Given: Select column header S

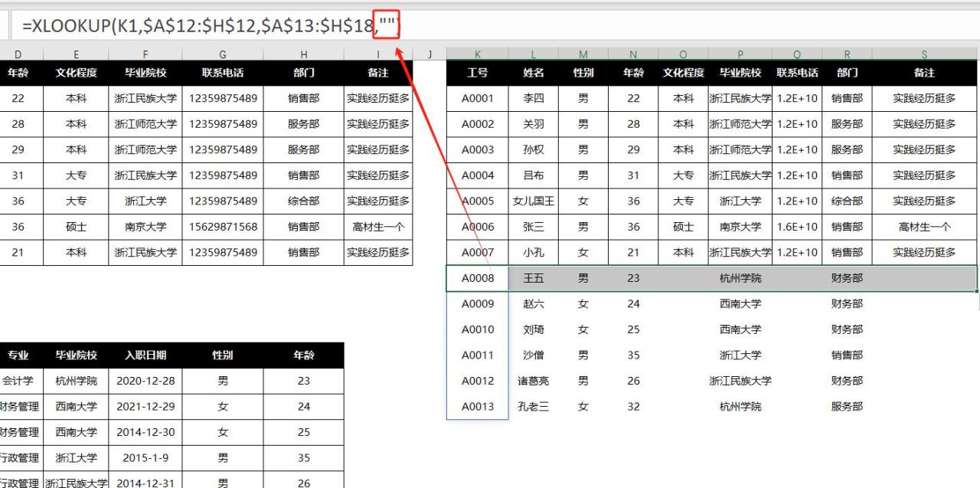Looking at the screenshot, I should [924, 54].
